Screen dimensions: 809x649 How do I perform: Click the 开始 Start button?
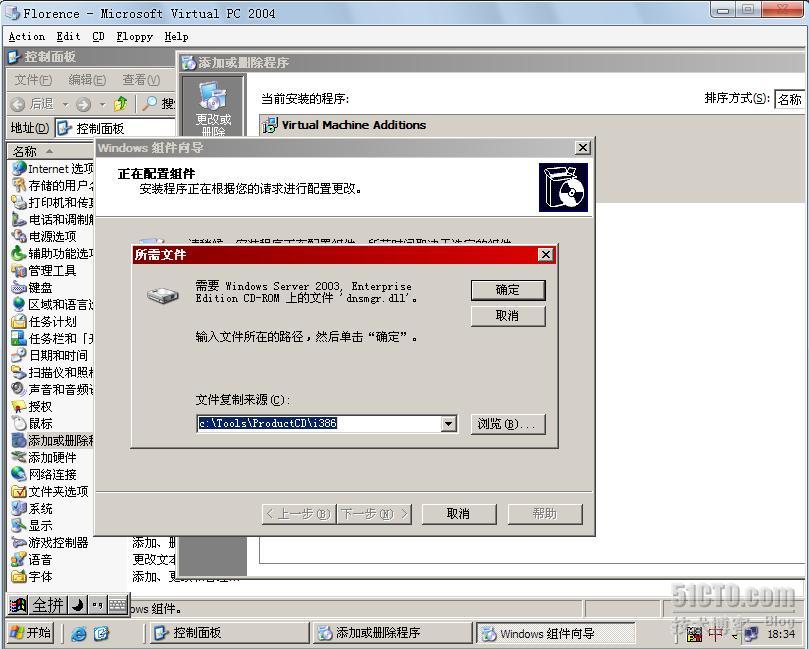coord(31,632)
